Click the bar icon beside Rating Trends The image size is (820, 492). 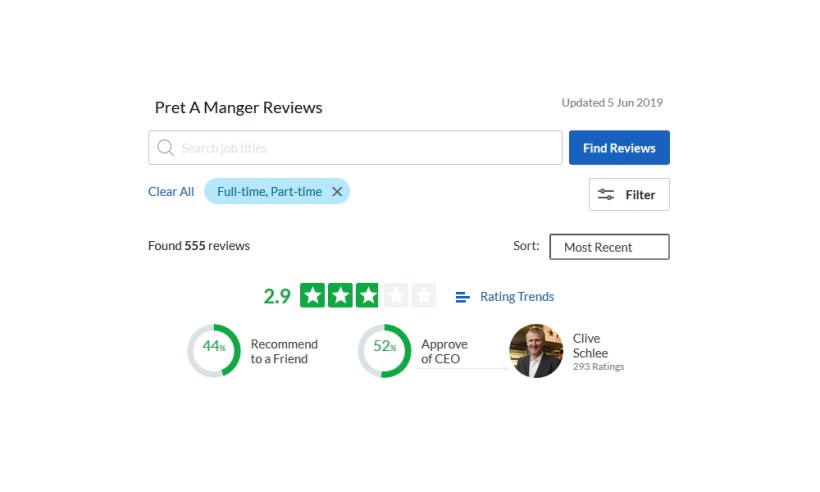(x=462, y=297)
